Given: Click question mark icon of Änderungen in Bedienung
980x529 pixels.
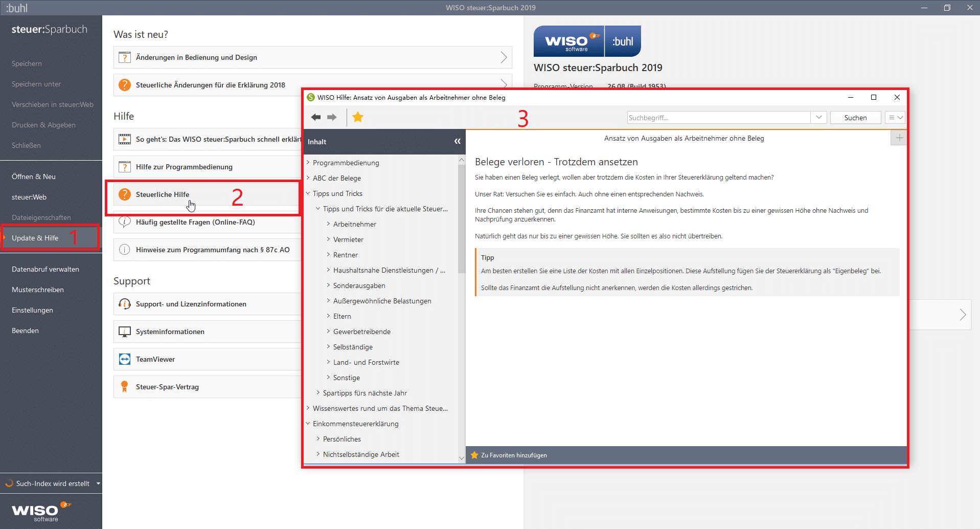Looking at the screenshot, I should coord(125,57).
